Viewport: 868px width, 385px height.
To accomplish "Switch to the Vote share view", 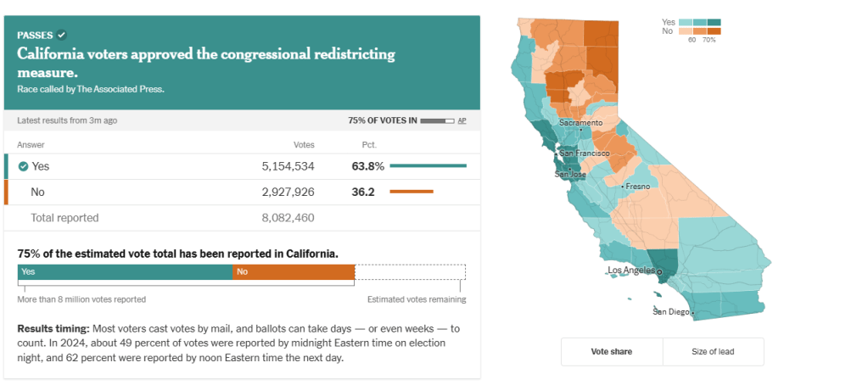I will point(612,351).
